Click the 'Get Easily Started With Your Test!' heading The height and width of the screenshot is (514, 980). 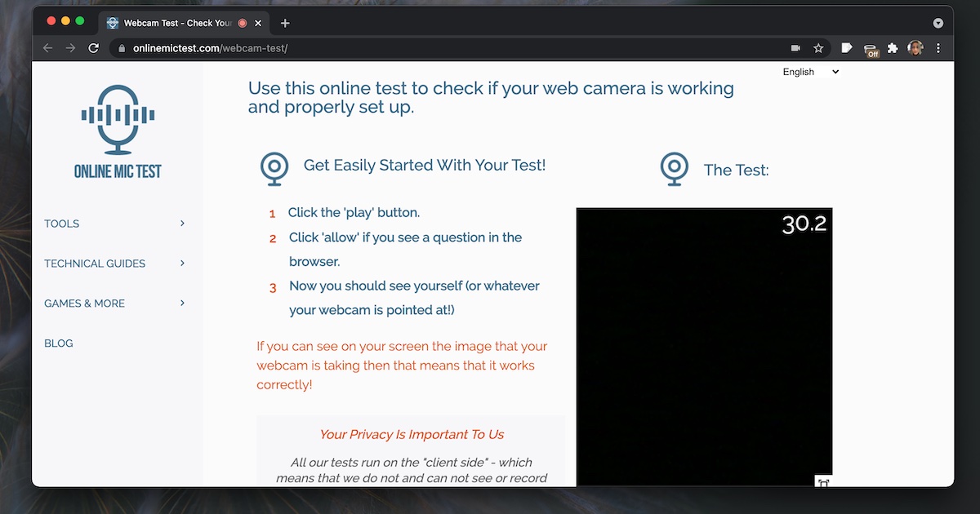425,166
